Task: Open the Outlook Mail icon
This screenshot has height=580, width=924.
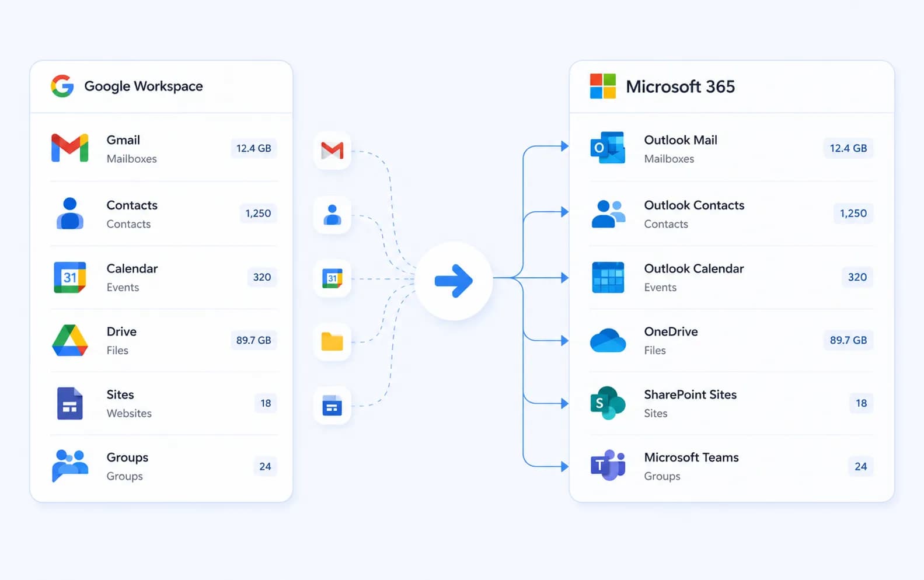Action: 608,148
